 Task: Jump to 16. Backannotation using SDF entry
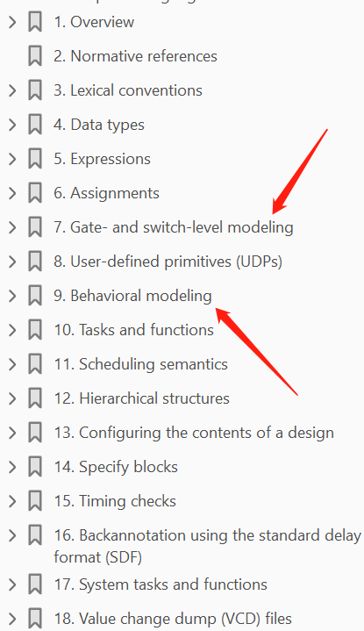(207, 546)
